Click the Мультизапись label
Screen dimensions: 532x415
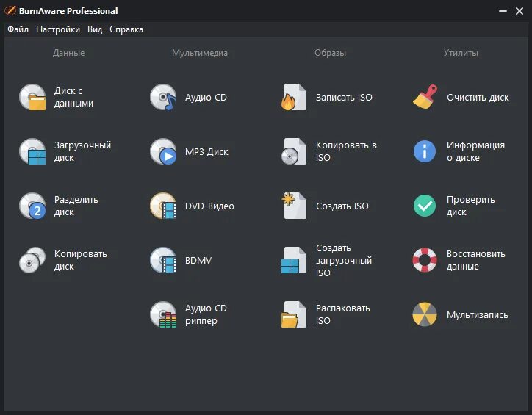[x=478, y=315]
